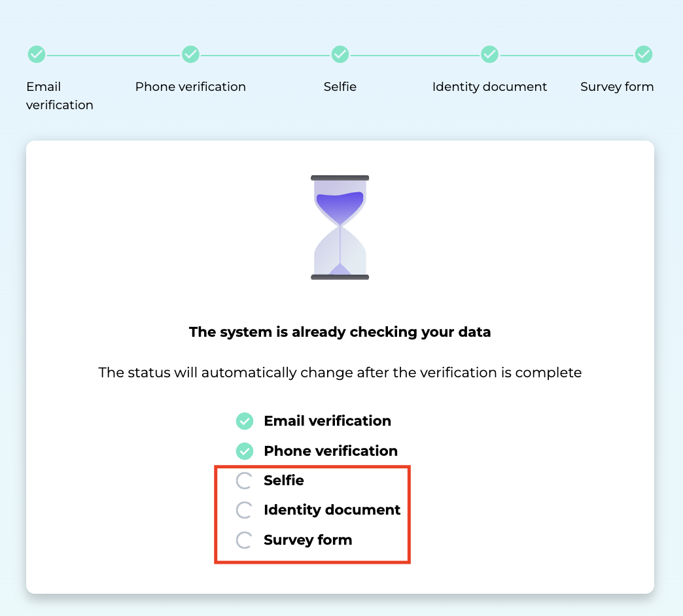This screenshot has height=616, width=683.
Task: Click the loading spinner beside Survey form
Action: 244,540
